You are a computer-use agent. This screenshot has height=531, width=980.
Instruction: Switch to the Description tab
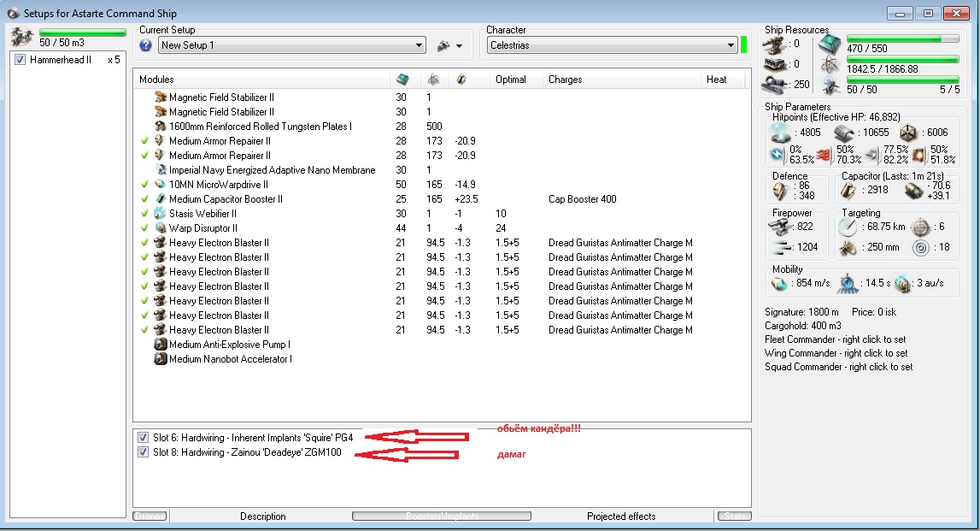(x=262, y=516)
